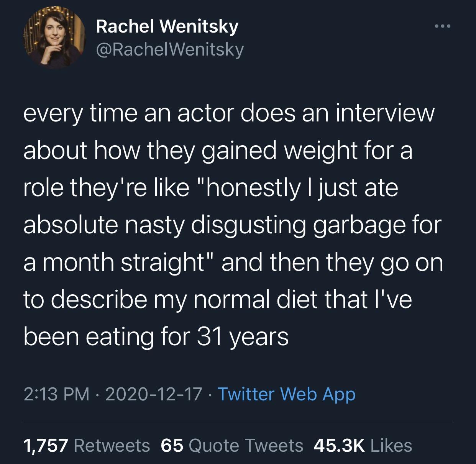476x464 pixels.
Task: Click the @RachelWenitsky handle
Action: (x=169, y=49)
